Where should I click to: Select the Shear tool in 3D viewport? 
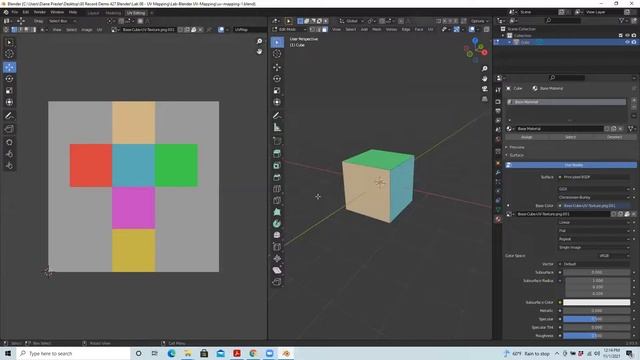point(277,270)
